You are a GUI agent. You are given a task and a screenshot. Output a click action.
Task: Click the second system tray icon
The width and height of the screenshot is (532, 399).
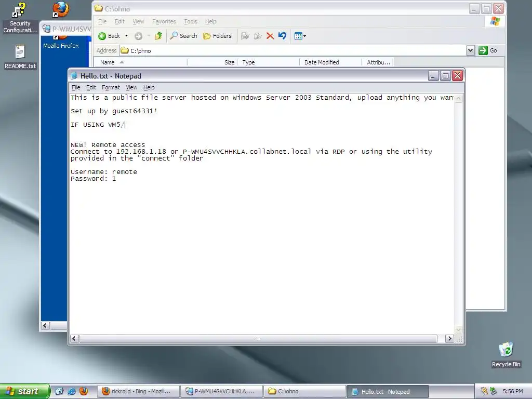coord(494,391)
